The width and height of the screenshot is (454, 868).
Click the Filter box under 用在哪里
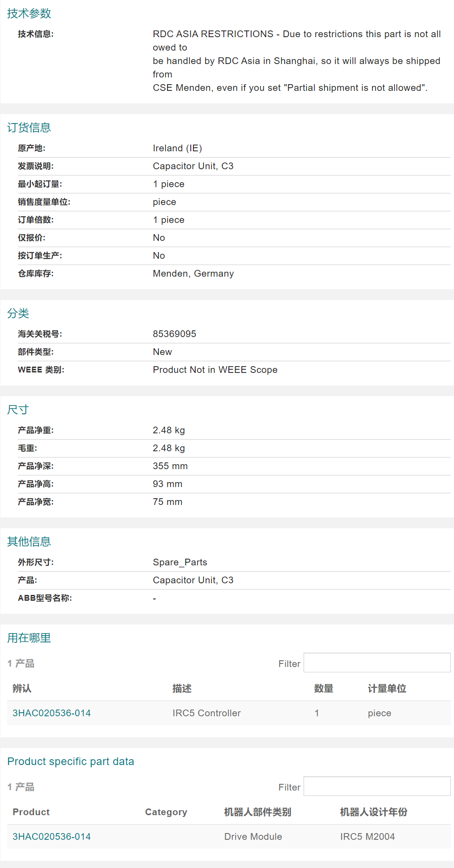[377, 663]
